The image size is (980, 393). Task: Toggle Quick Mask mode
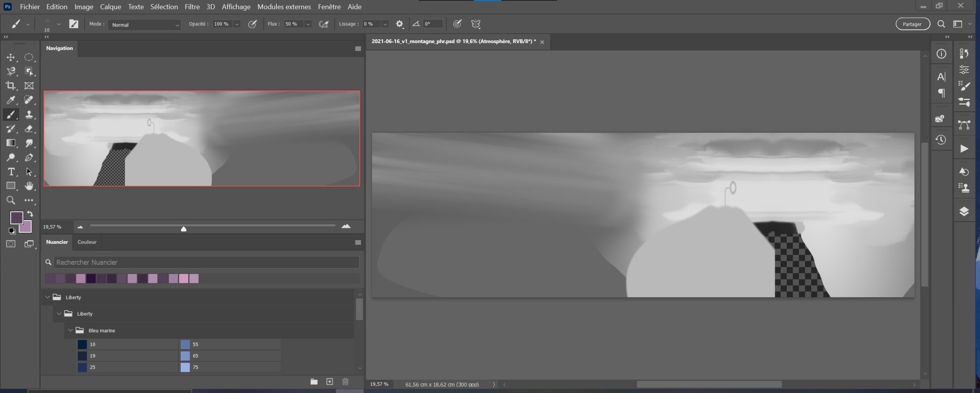11,244
